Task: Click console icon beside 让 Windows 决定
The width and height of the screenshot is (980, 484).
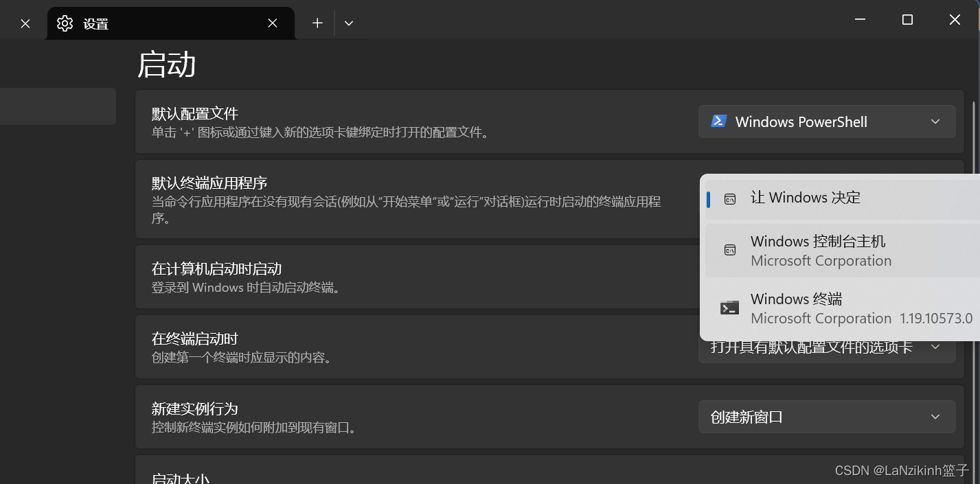Action: [x=730, y=199]
